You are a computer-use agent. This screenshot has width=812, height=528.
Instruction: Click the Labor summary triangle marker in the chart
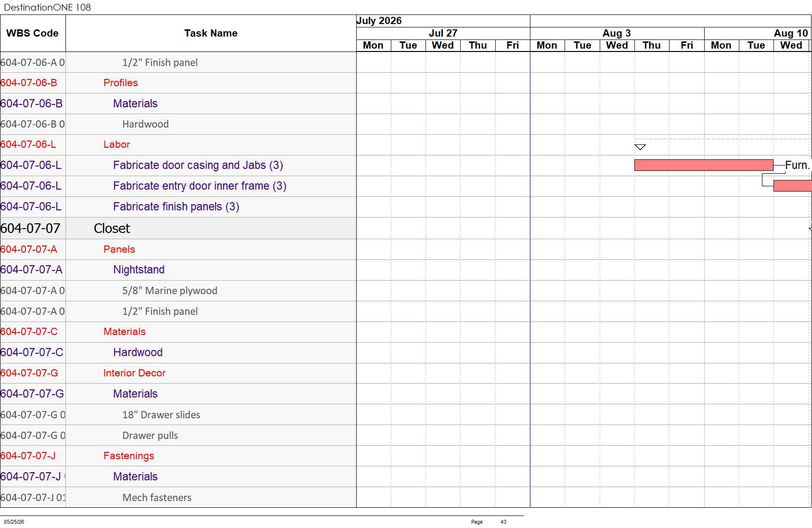[640, 147]
